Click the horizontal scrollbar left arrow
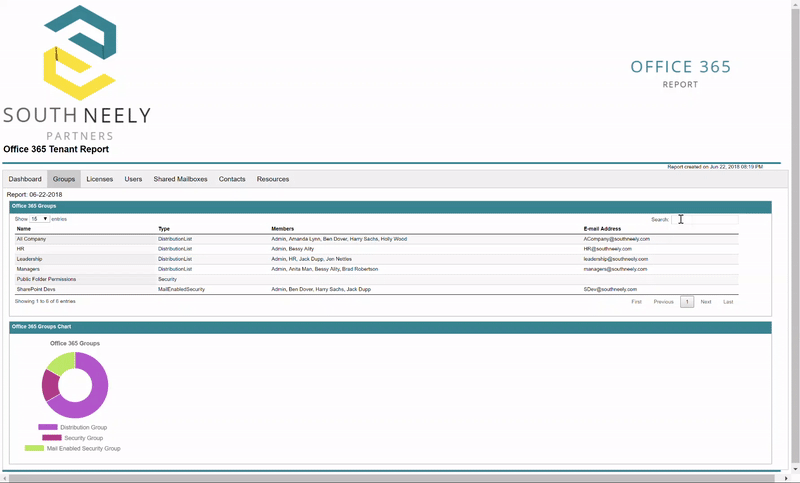This screenshot has height=483, width=800. coord(5,478)
